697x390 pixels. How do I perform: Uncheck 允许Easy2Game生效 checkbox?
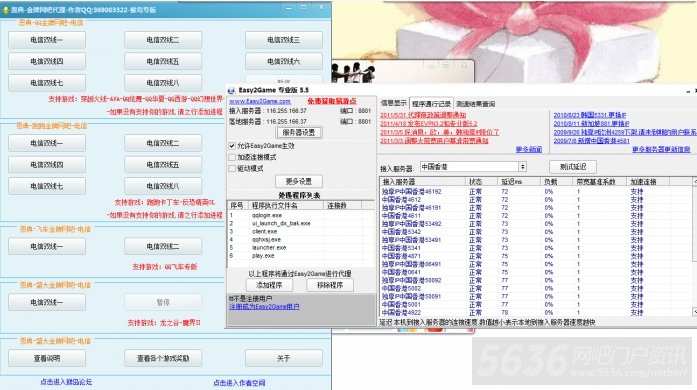point(232,145)
